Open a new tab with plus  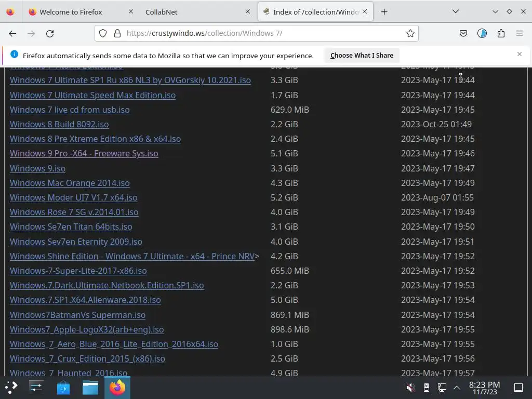click(384, 12)
